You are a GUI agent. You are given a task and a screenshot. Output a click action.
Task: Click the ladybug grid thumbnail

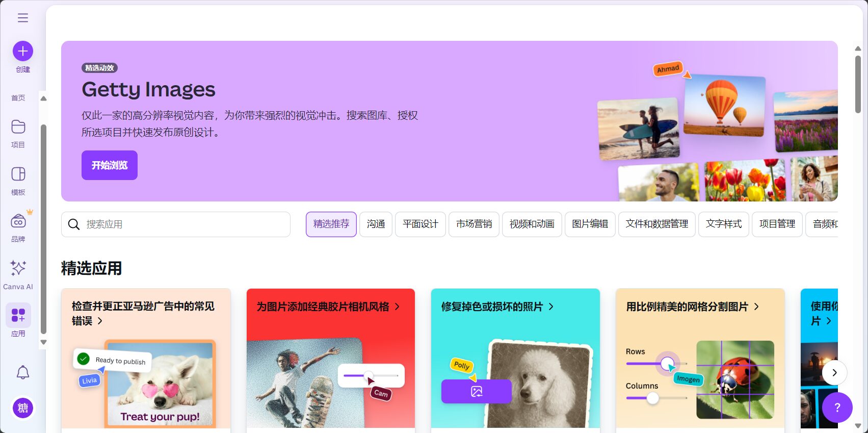[x=735, y=380]
